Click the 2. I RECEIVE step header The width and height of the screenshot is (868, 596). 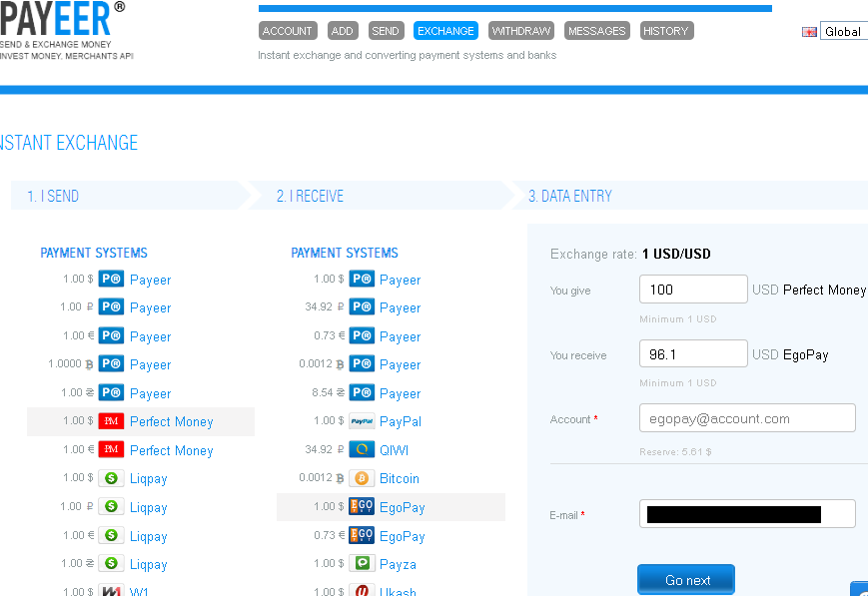(380, 196)
